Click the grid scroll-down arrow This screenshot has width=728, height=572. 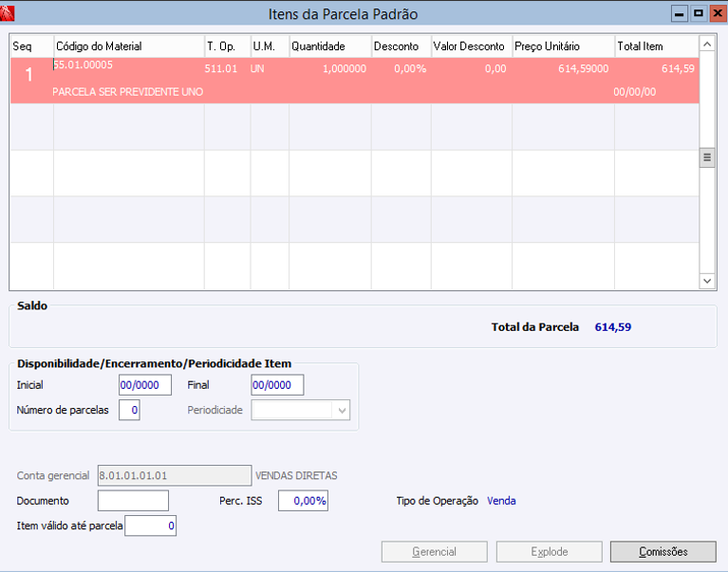(x=707, y=281)
